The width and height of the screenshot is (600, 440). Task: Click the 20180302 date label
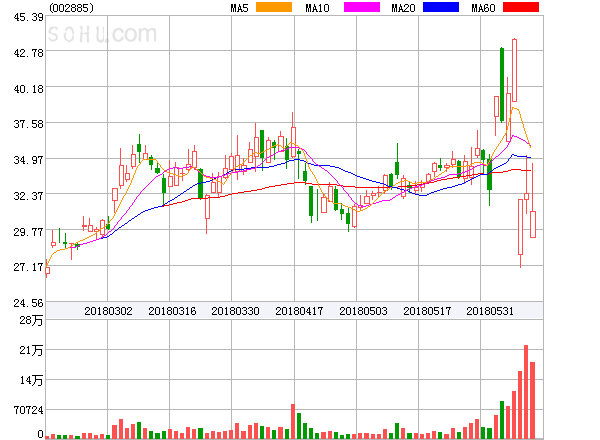[x=108, y=311]
